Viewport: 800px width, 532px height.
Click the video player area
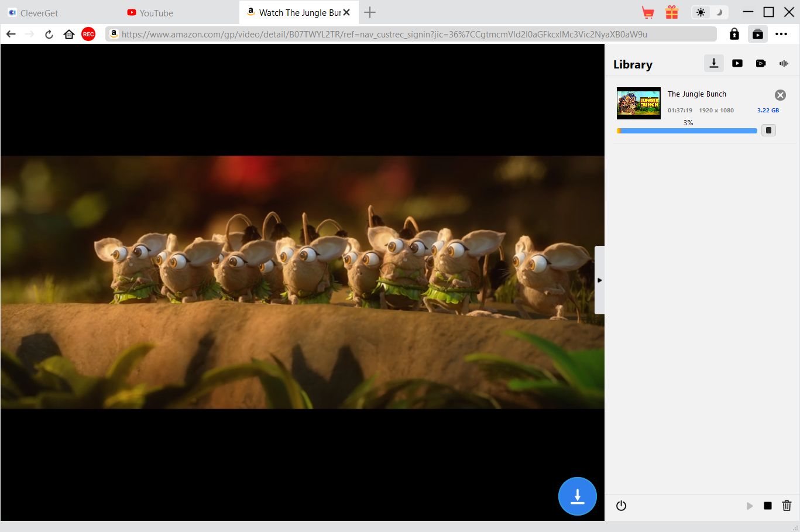(x=303, y=282)
